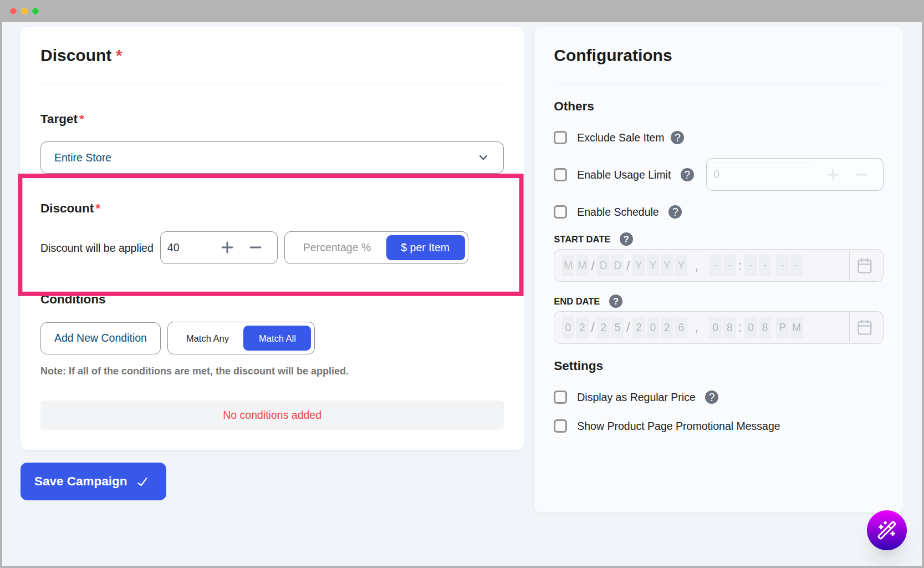Click the magic wand assistant button
The width and height of the screenshot is (924, 568).
[886, 530]
